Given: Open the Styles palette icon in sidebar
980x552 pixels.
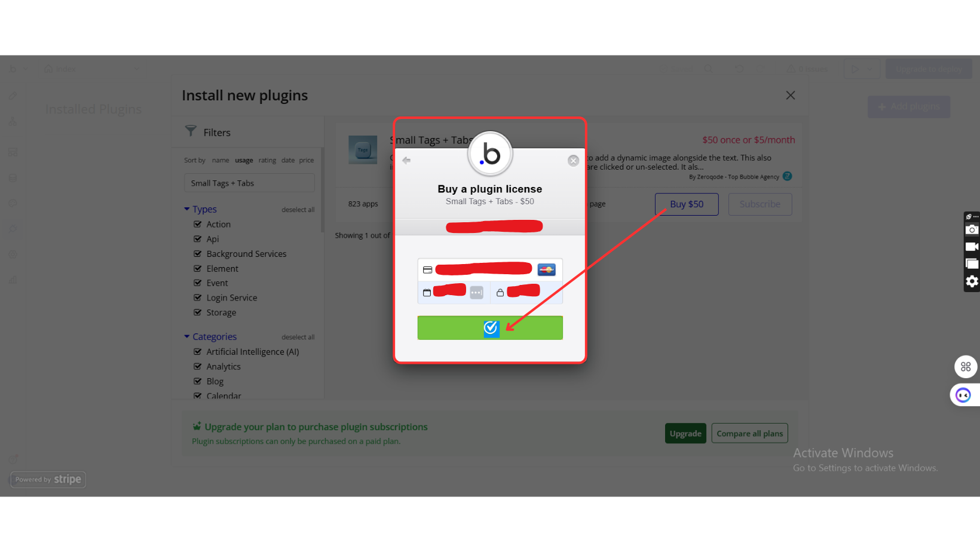Looking at the screenshot, I should (x=13, y=203).
